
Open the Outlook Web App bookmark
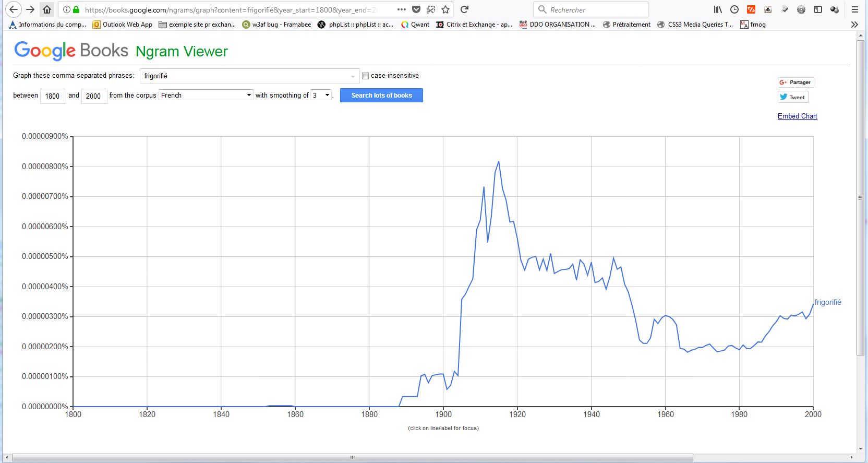point(123,25)
